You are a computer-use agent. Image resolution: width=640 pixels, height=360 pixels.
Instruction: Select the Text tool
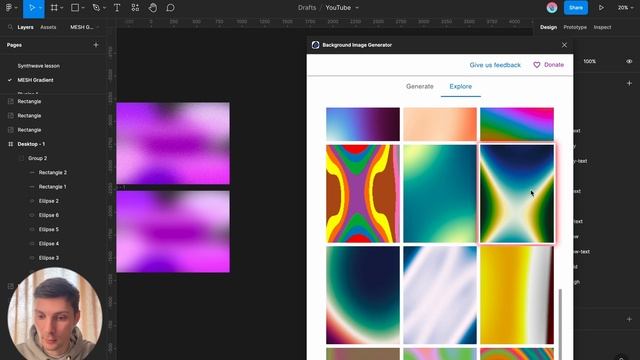tap(117, 8)
